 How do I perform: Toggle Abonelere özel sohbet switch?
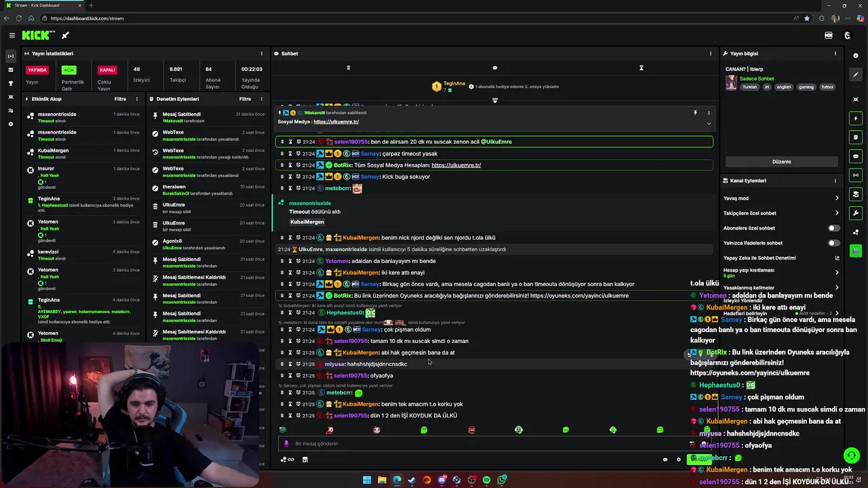(833, 228)
